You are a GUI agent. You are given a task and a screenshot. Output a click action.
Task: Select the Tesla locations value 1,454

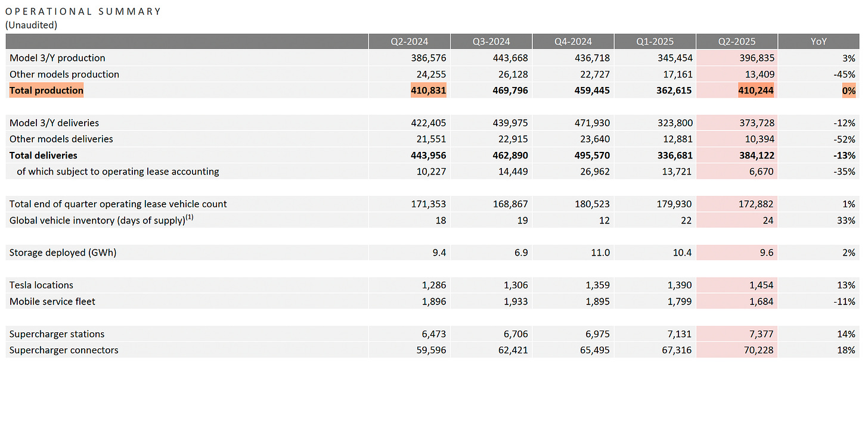pos(762,285)
